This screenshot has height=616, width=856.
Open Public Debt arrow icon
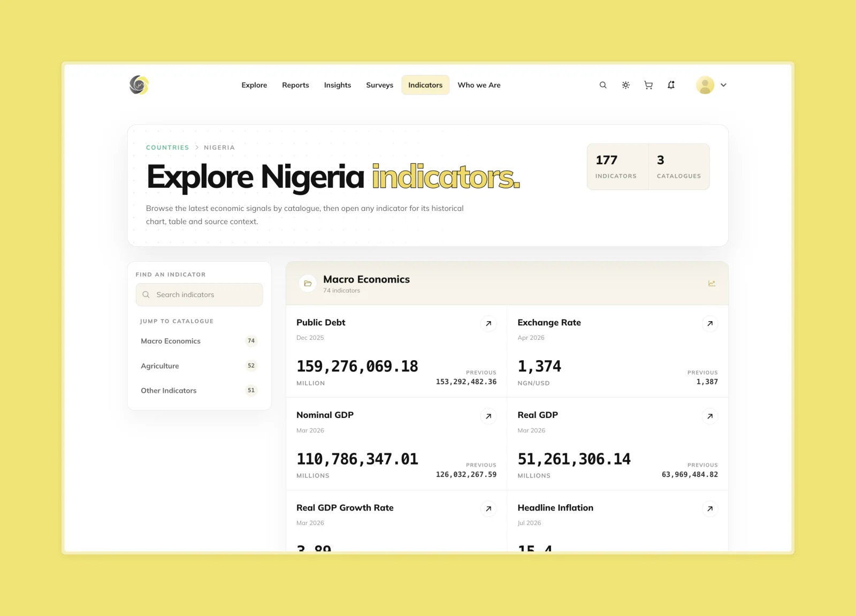(x=488, y=323)
